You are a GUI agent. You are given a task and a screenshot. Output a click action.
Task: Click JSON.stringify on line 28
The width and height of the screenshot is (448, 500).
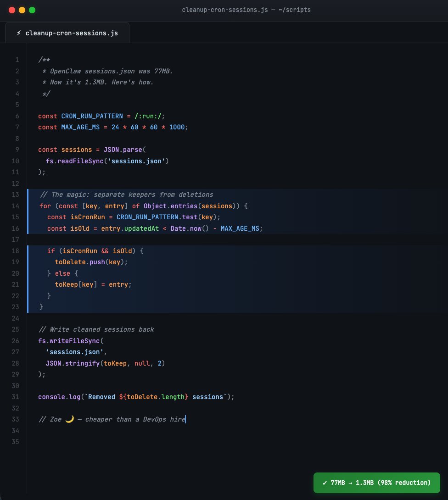(x=73, y=363)
